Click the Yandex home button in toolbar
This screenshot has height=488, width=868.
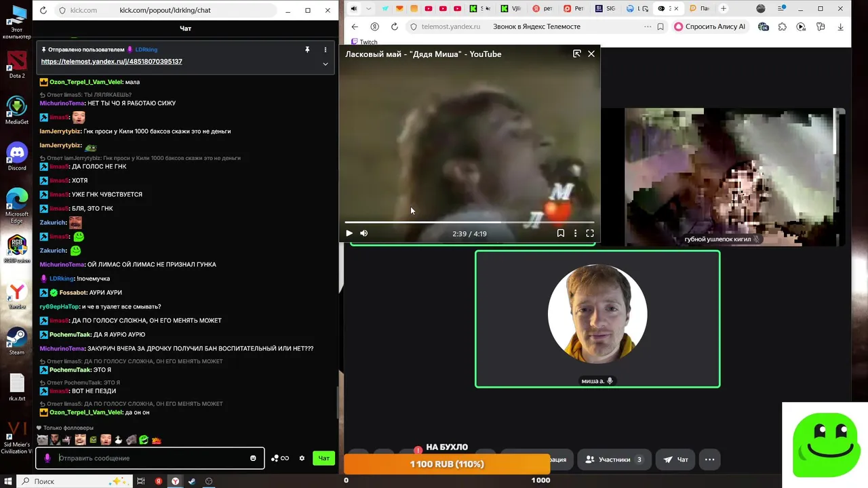(x=375, y=27)
